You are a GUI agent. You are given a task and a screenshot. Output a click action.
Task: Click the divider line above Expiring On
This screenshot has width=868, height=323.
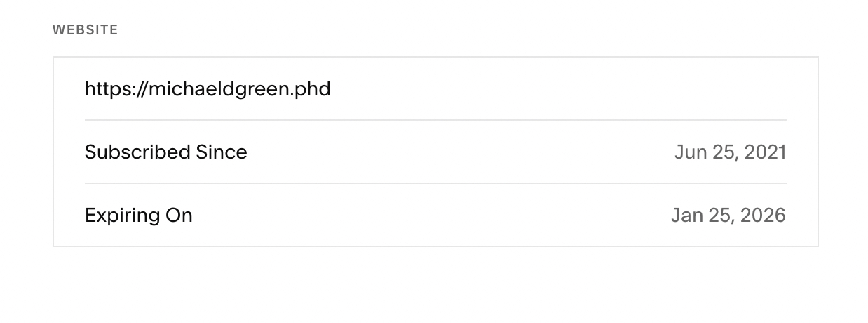pyautogui.click(x=435, y=183)
